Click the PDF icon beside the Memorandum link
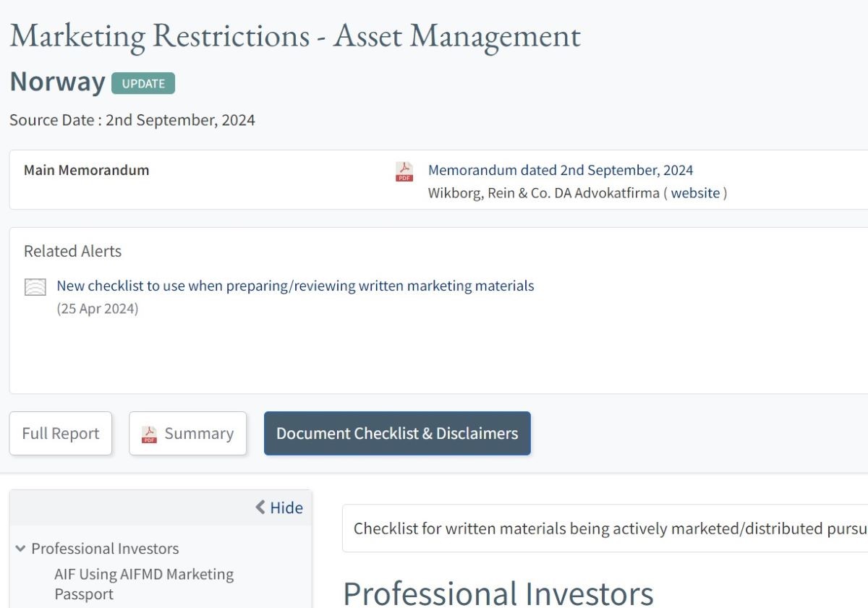Viewport: 868px width, 608px height. click(404, 171)
